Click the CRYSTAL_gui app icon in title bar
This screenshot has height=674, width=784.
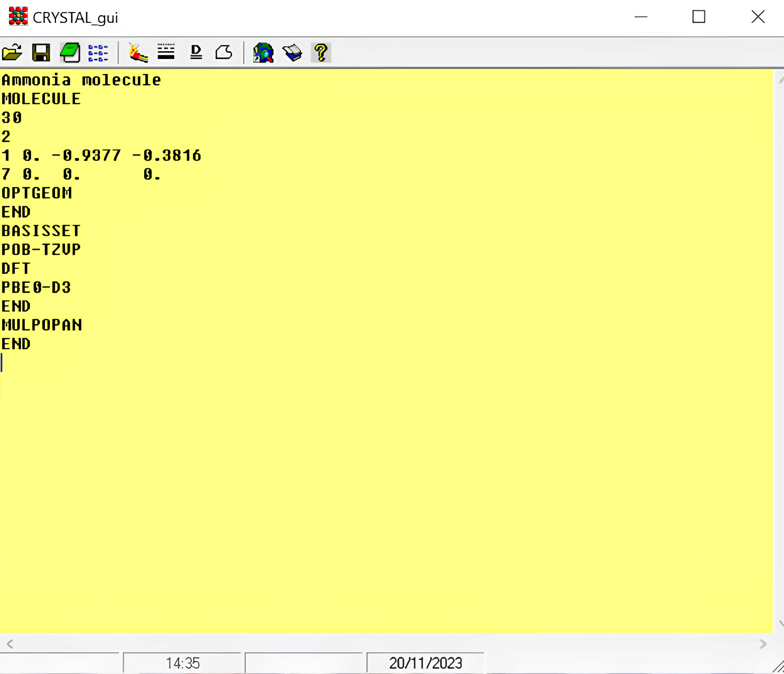coord(18,16)
